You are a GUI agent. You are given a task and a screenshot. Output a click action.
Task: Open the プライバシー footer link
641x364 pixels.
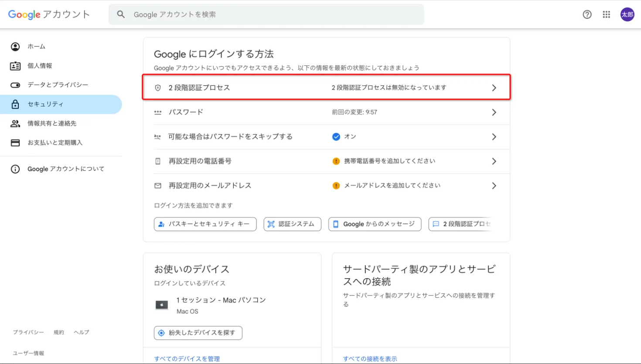[28, 332]
